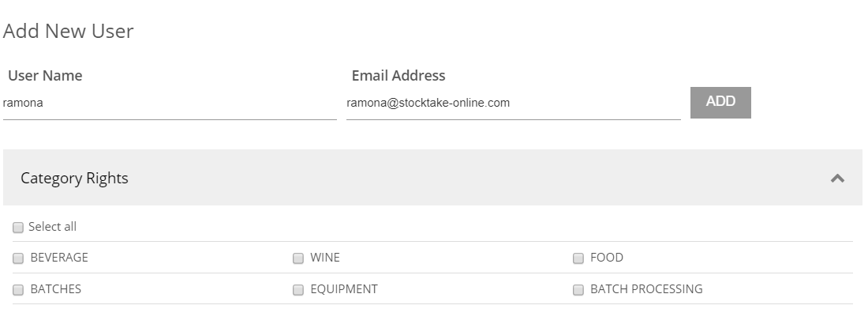Click the 'Select all' label text
This screenshot has height=324, width=868.
pyautogui.click(x=53, y=227)
